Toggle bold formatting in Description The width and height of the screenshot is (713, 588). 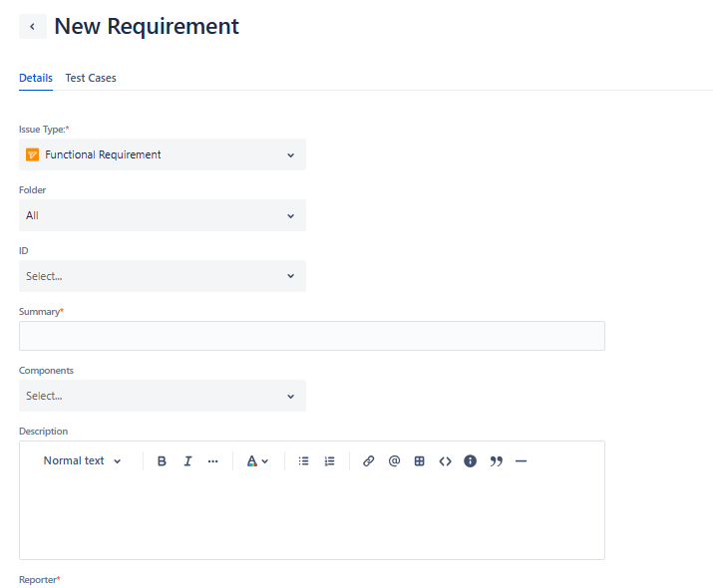click(162, 461)
